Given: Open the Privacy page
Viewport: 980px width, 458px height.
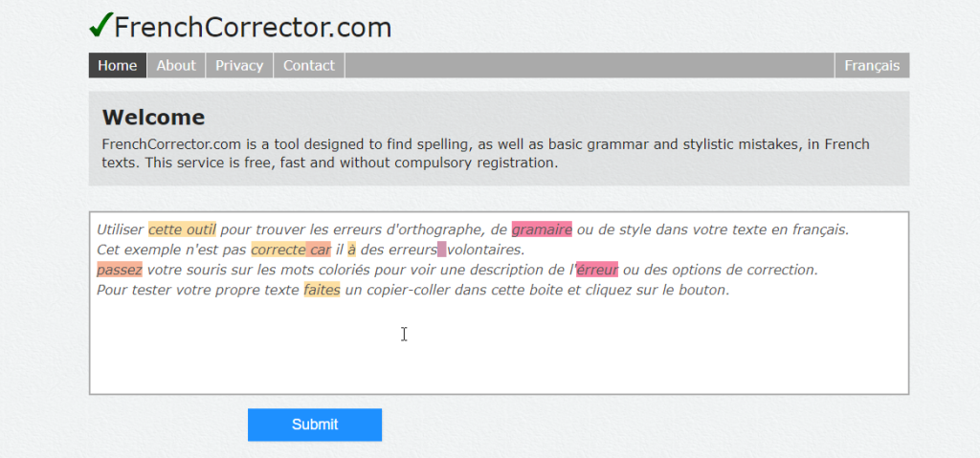Looking at the screenshot, I should pyautogui.click(x=239, y=65).
